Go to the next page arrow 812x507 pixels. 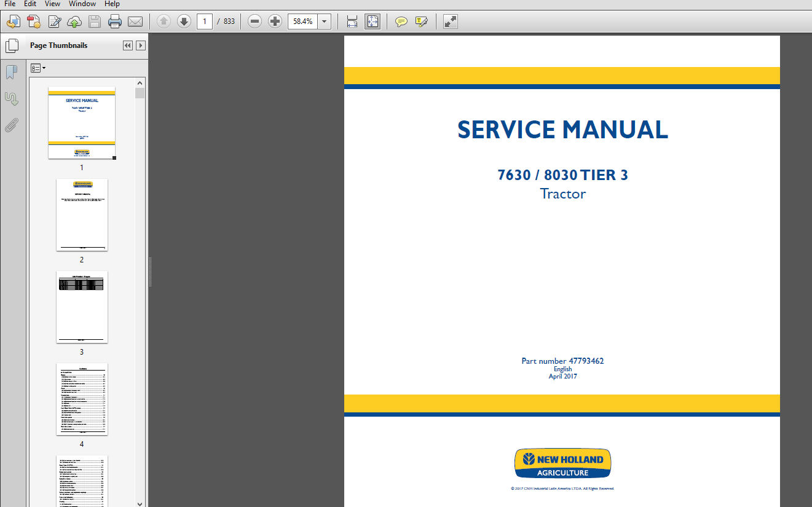click(x=184, y=22)
